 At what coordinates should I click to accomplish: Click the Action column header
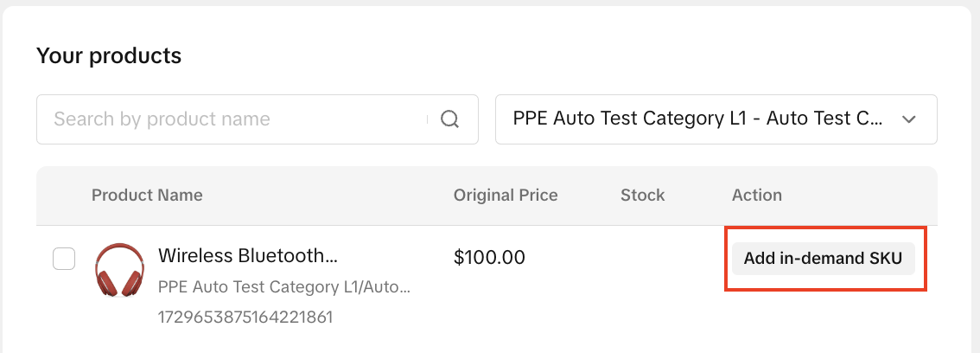757,195
